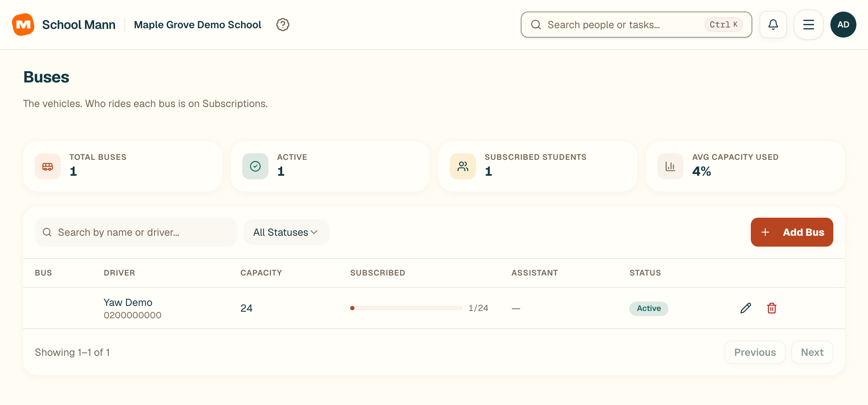Viewport: 868px width, 405px height.
Task: Click the Total Buses bus icon
Action: click(48, 166)
